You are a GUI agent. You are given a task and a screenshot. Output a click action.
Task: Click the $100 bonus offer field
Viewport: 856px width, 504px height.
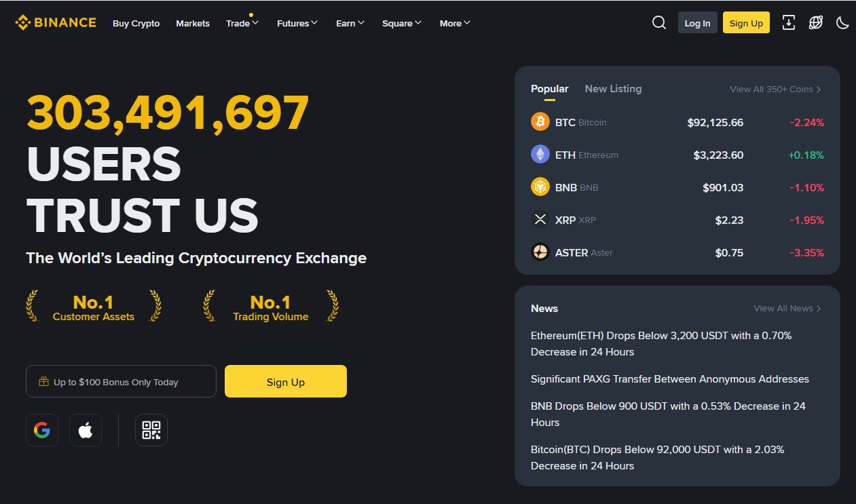tap(121, 381)
